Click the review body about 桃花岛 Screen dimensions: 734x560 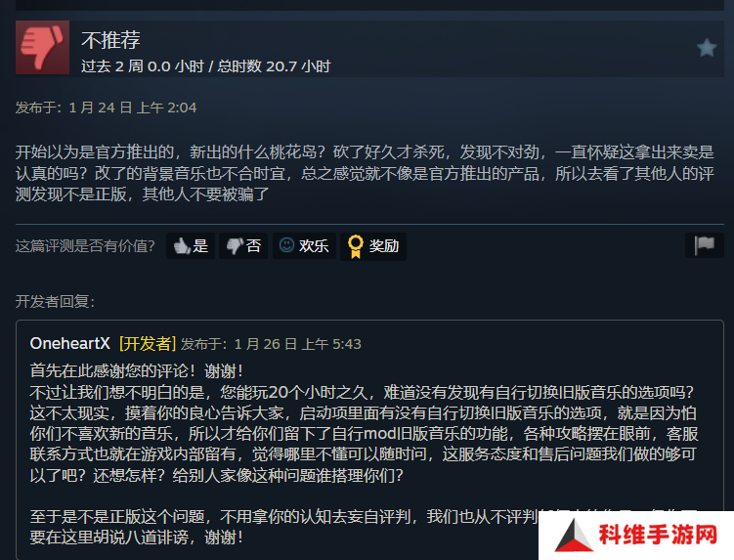tap(365, 173)
